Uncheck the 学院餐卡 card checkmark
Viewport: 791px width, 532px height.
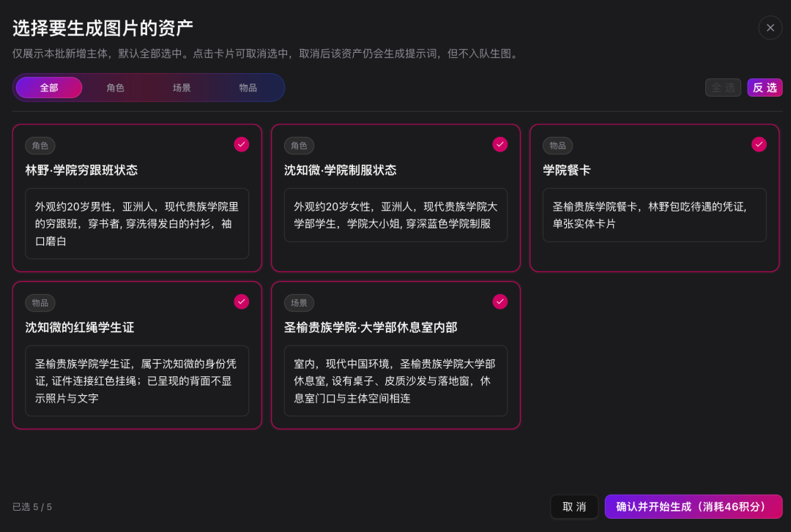point(759,145)
